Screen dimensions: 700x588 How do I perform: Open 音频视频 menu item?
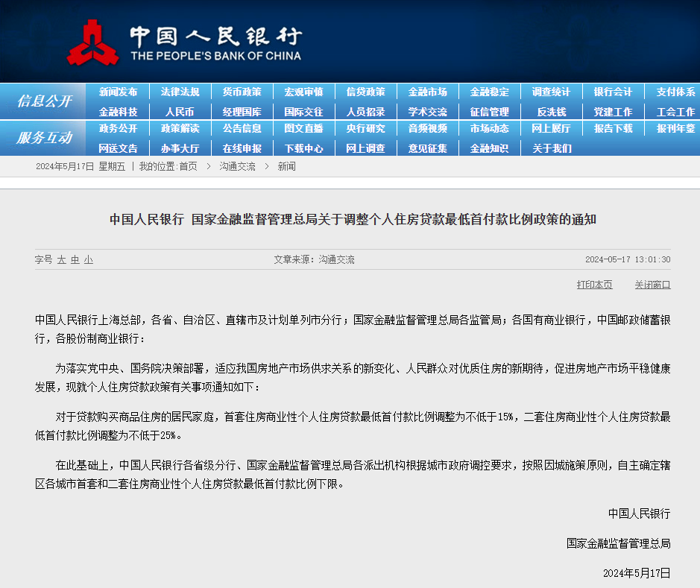pyautogui.click(x=428, y=128)
